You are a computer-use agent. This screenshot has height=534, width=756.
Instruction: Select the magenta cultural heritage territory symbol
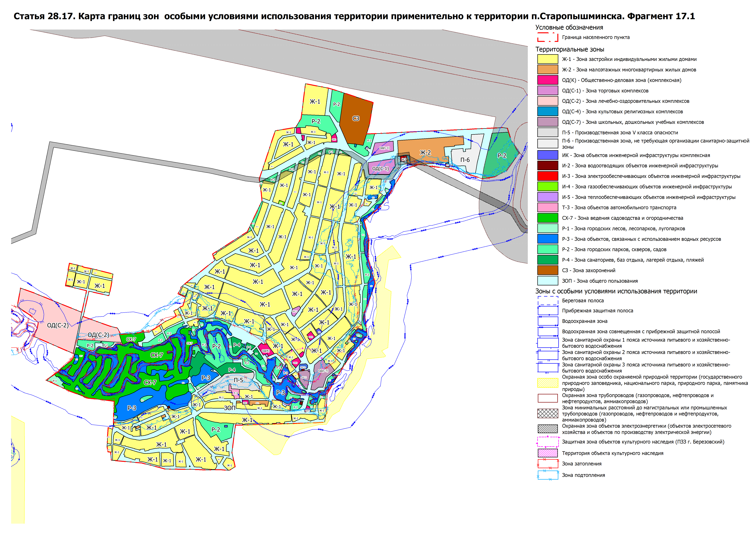coord(548,453)
